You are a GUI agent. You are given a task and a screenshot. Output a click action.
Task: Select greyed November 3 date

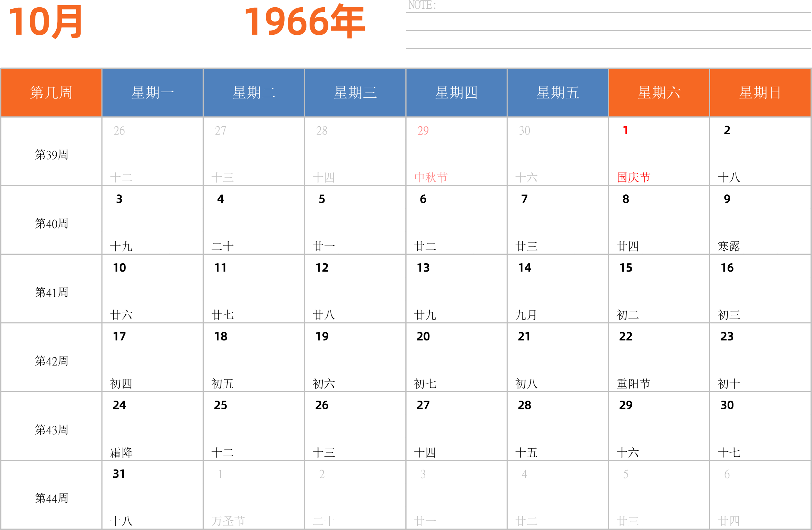click(423, 474)
